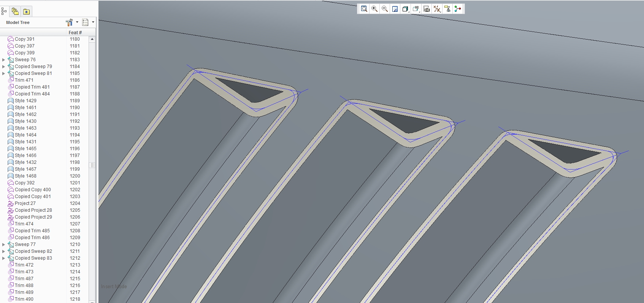Image resolution: width=644 pixels, height=303 pixels.
Task: Click the Repaint screen icon
Action: [395, 9]
